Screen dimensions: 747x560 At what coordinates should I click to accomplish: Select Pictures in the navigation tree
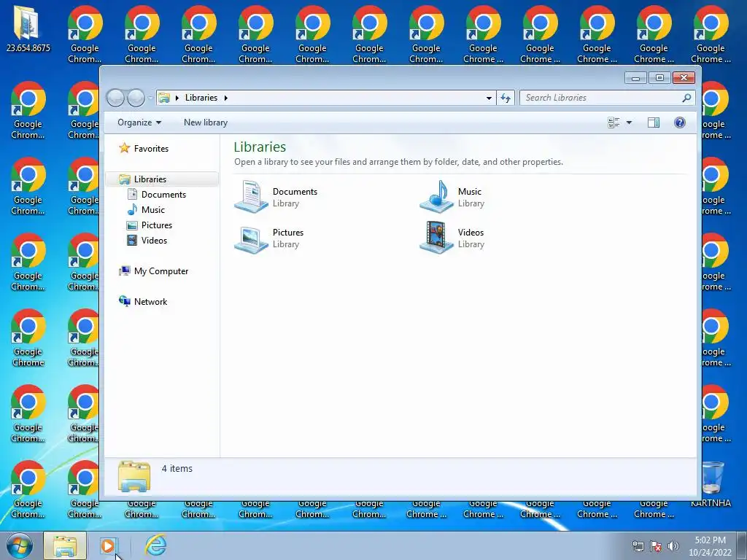coord(149,225)
